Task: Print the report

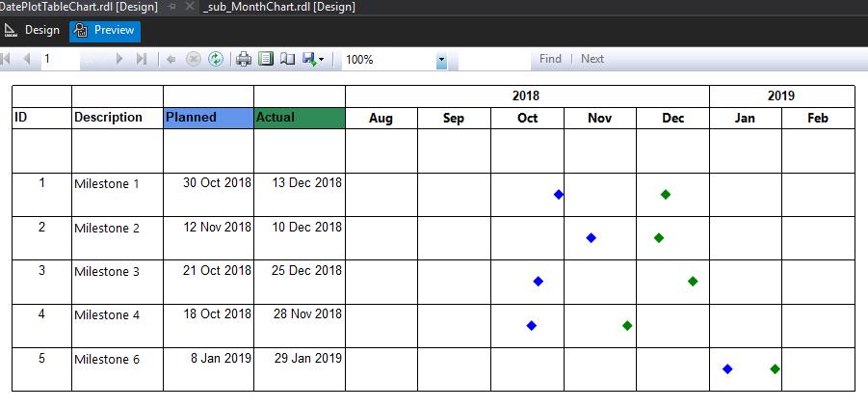Action: (x=244, y=59)
